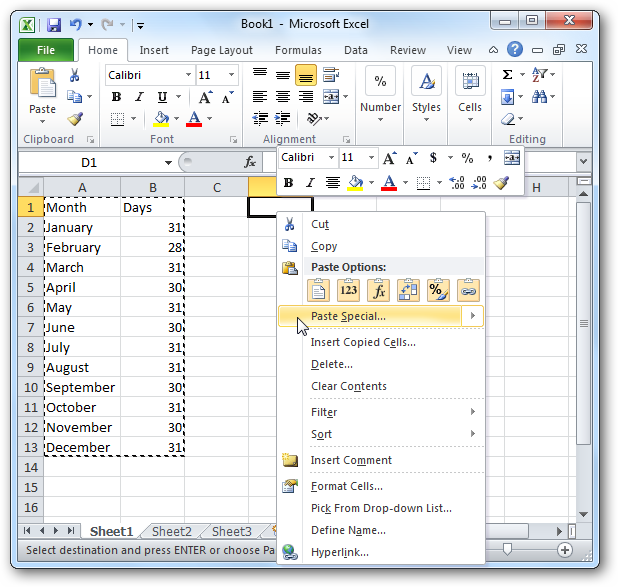Click the column A header
618x587 pixels.
coord(82,187)
